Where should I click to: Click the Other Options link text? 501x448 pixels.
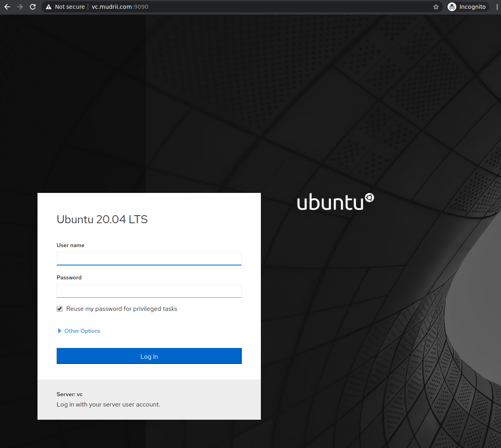[82, 331]
